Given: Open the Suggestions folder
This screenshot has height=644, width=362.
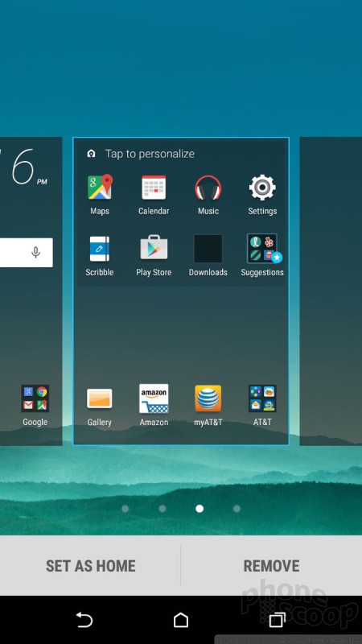Looking at the screenshot, I should [x=263, y=249].
